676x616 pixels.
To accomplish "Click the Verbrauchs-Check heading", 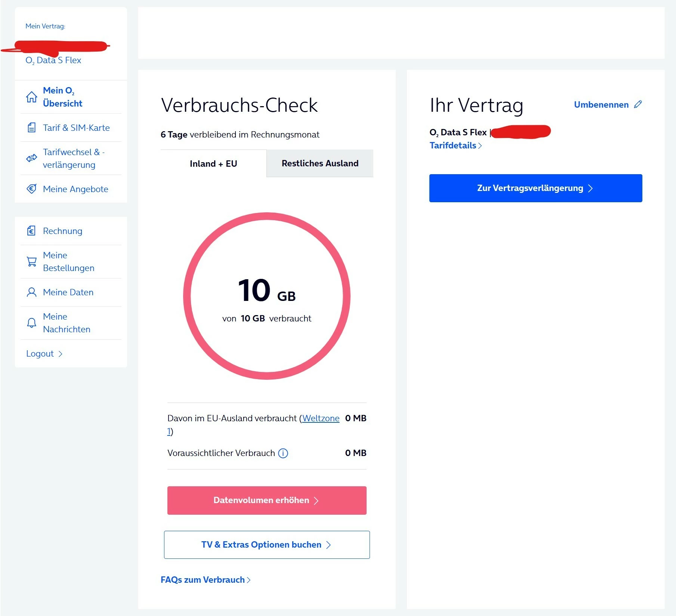I will pyautogui.click(x=239, y=105).
